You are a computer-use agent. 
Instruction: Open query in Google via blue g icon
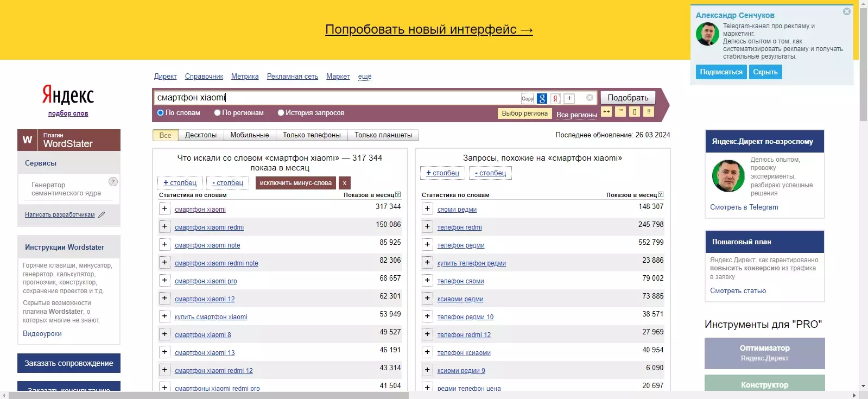coord(542,98)
